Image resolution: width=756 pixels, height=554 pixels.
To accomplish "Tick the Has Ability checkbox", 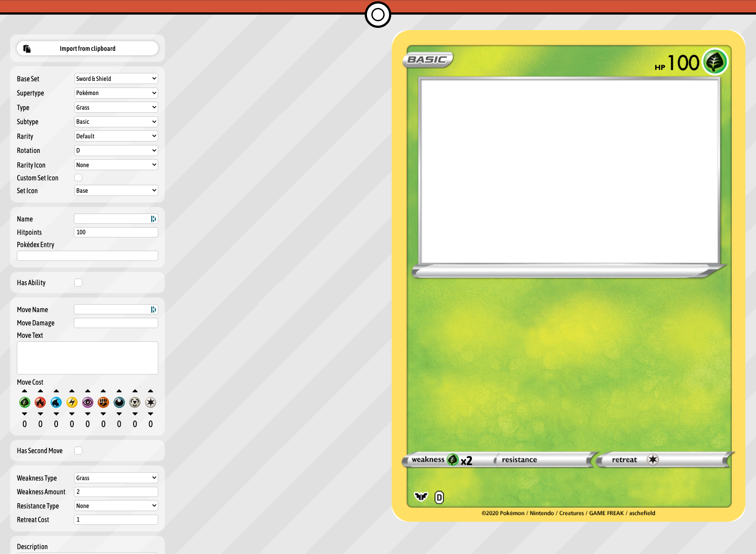I will pos(78,283).
